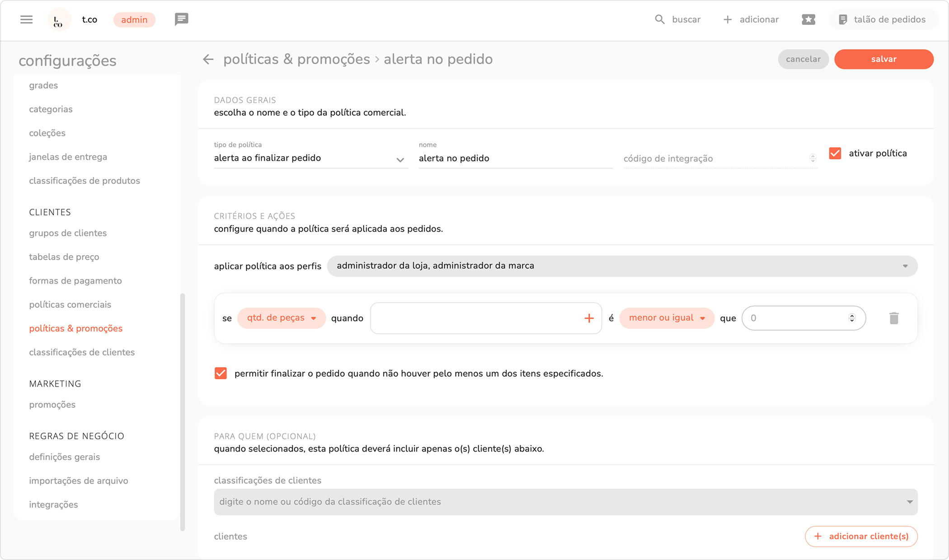Click the search magnifier icon
The width and height of the screenshot is (949, 560).
click(x=659, y=19)
